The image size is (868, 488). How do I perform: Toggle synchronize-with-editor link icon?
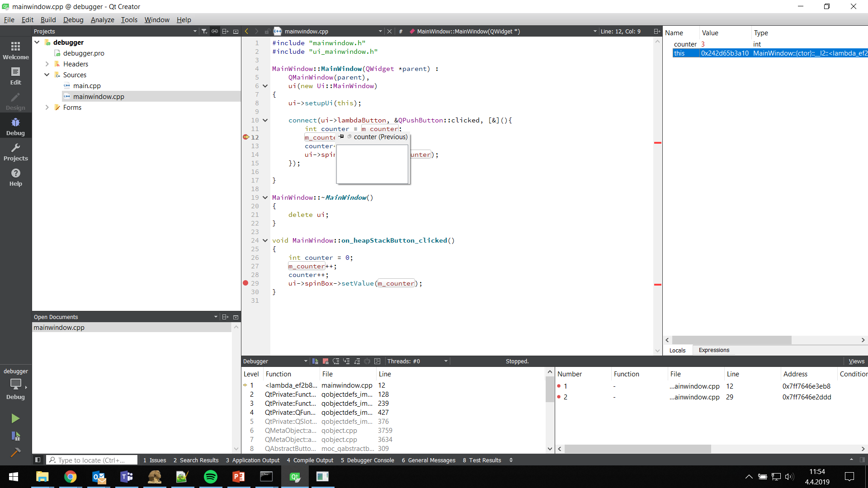tap(215, 31)
